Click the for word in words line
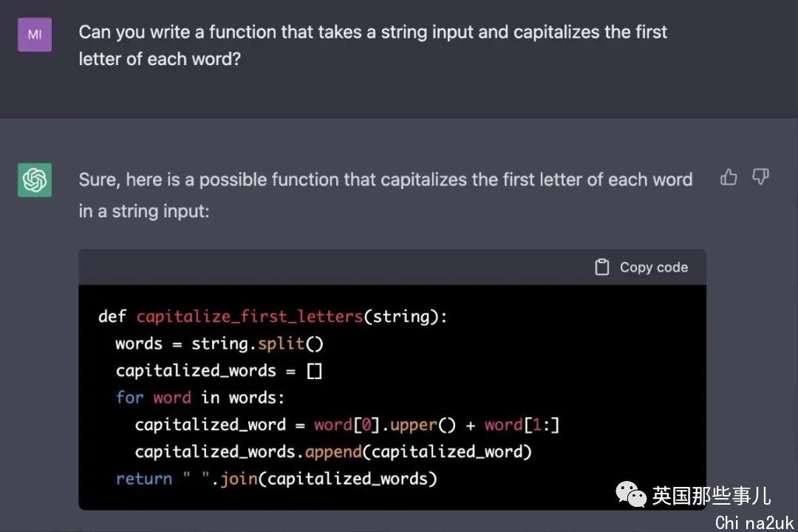The image size is (798, 532). point(200,398)
